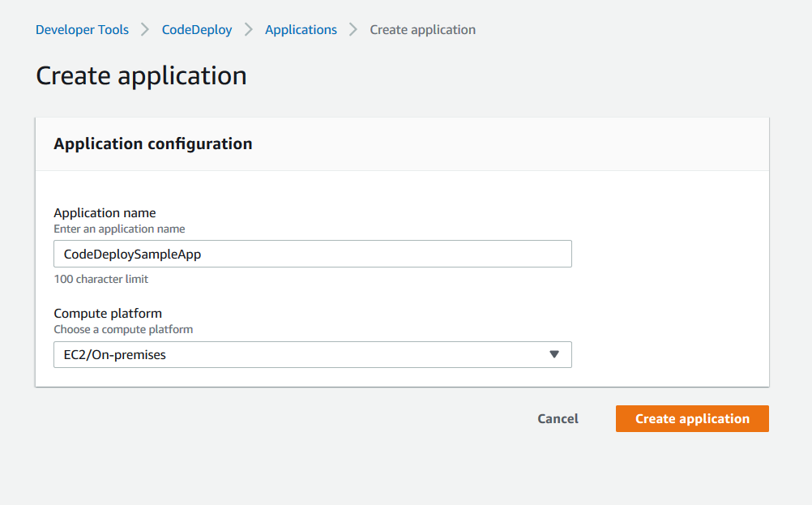Click the 'Compute platform' field label

(x=108, y=314)
